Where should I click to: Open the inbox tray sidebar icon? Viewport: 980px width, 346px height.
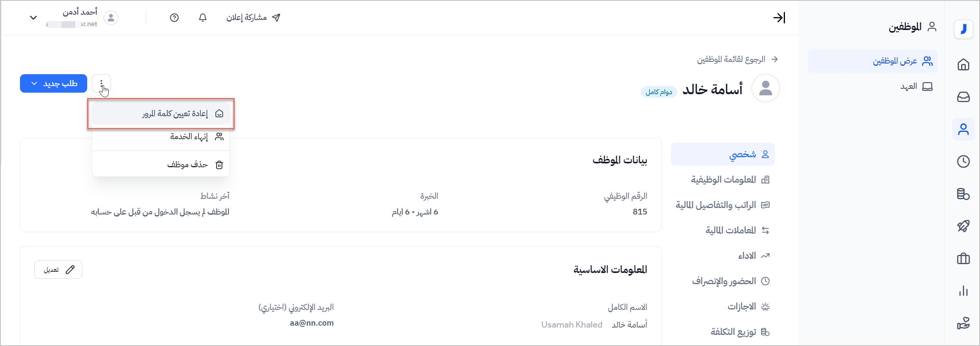pos(963,96)
